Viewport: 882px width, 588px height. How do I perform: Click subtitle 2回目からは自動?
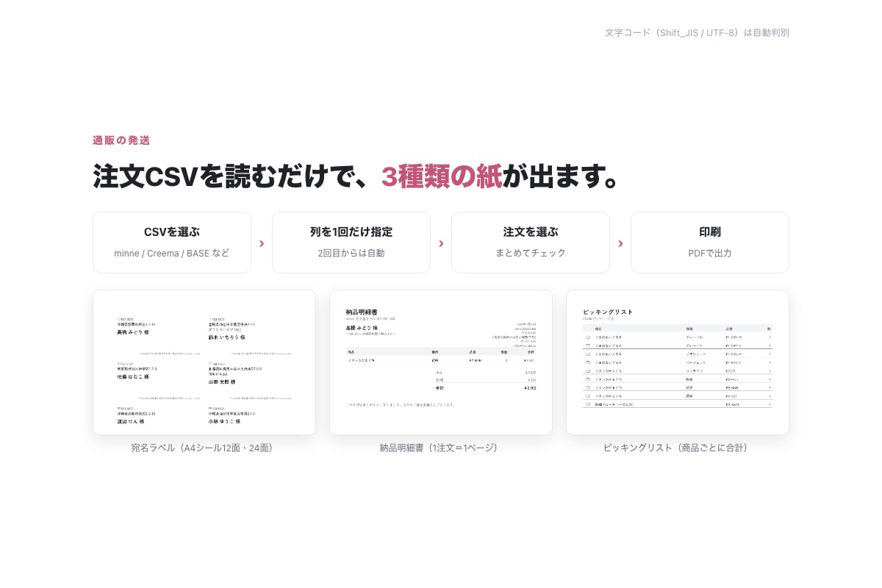pos(351,253)
